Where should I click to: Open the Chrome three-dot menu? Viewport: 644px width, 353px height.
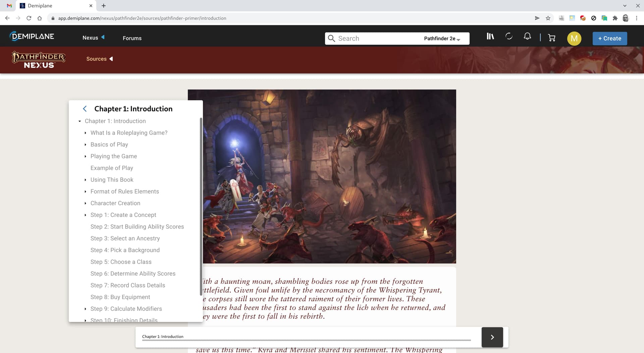point(636,18)
